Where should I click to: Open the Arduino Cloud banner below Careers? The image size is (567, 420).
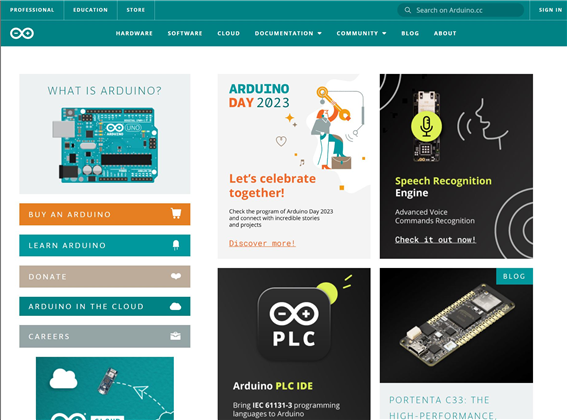pyautogui.click(x=105, y=389)
